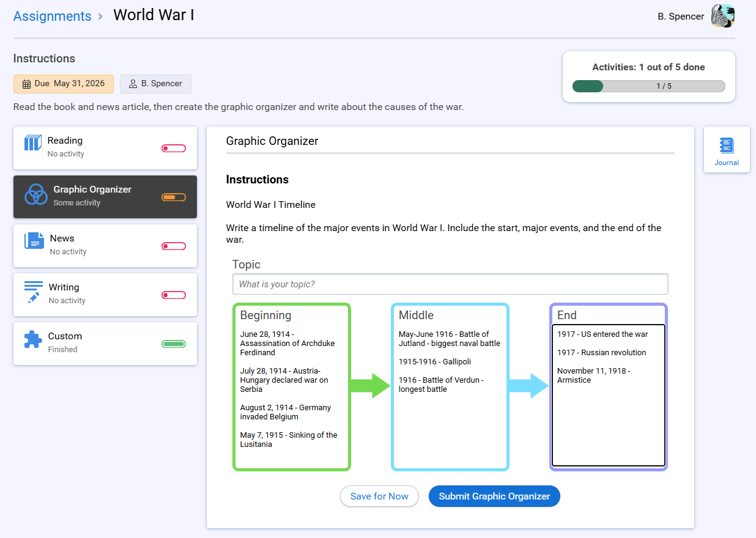Image resolution: width=756 pixels, height=538 pixels.
Task: Click the Due May 31, 2026 badge
Action: click(x=64, y=84)
